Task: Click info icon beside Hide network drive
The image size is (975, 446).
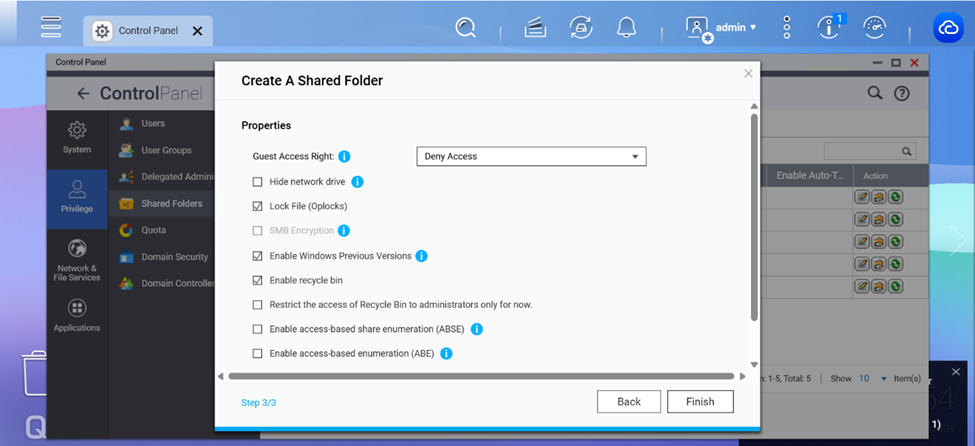Action: pos(357,182)
